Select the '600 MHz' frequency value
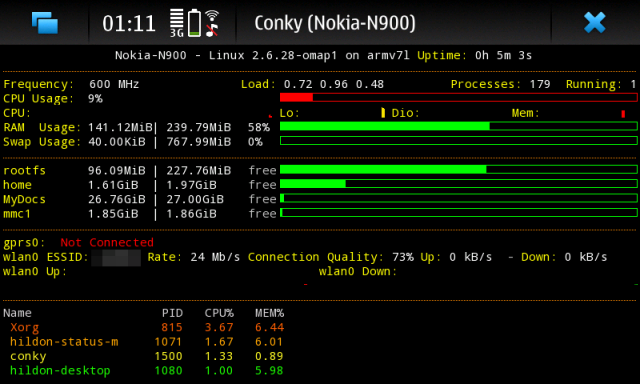Viewport: 640px width, 384px height. pos(114,84)
